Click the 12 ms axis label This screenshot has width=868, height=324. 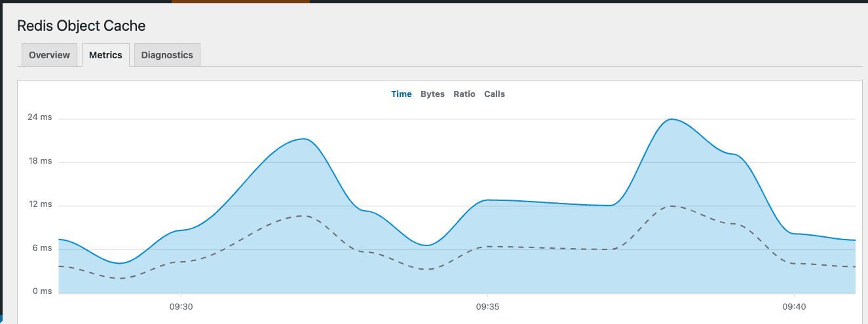(39, 204)
